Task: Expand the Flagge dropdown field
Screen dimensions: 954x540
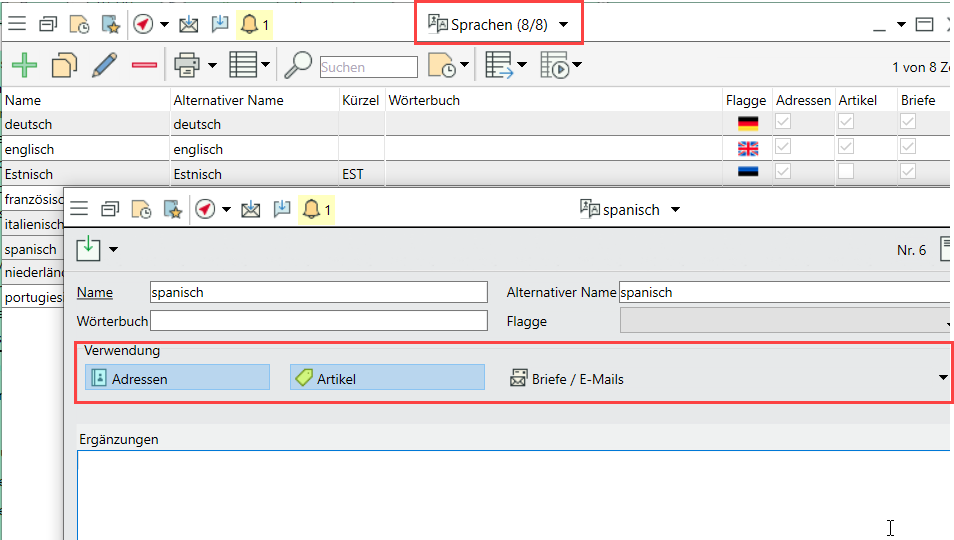Action: click(946, 322)
